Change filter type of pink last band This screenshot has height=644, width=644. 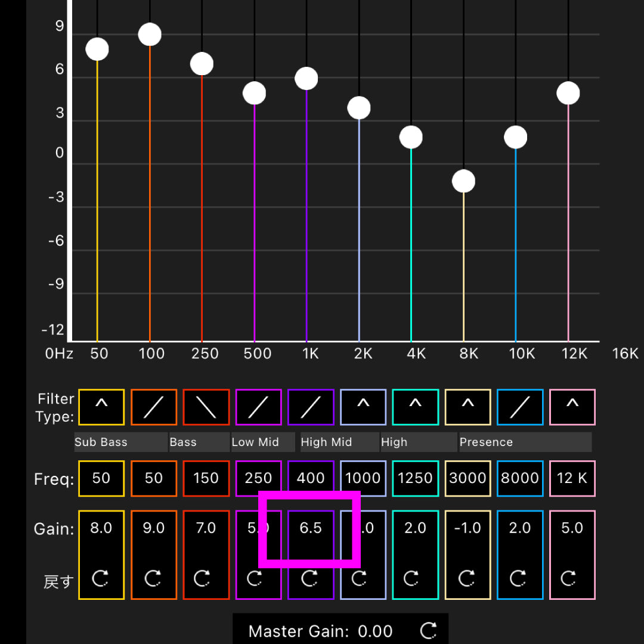(x=572, y=407)
